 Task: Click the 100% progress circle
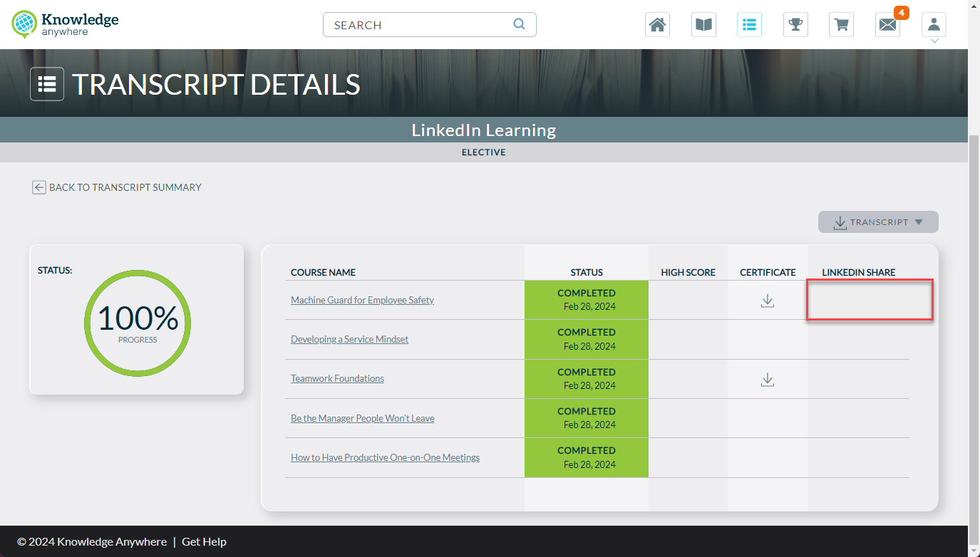pyautogui.click(x=138, y=323)
